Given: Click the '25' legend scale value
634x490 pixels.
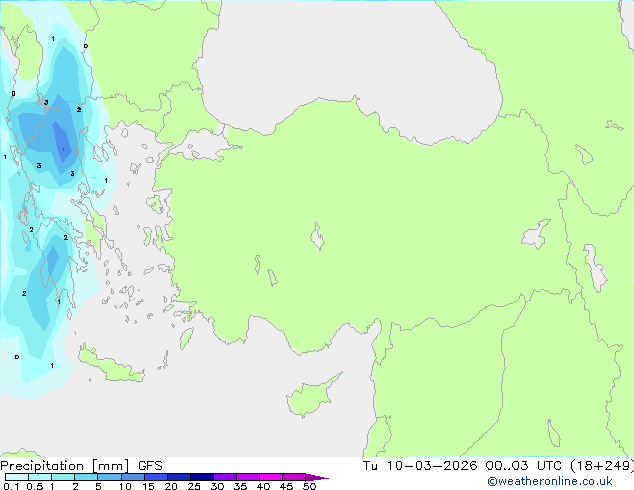Looking at the screenshot, I should click(194, 486).
